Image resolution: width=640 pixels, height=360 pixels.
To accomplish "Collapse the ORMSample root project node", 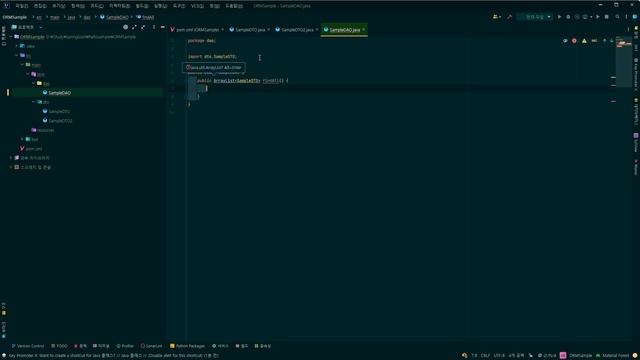I will [11, 37].
